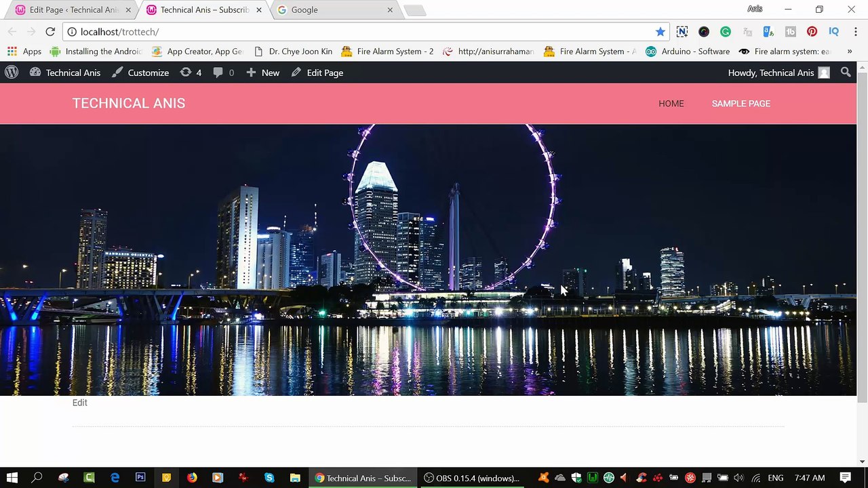Click the site information icon in address bar

72,32
